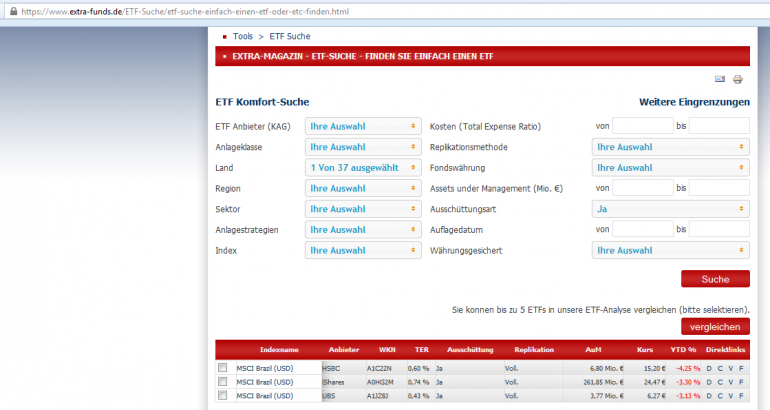The image size is (770, 410).
Task: Sort the table by the TER column header
Action: coord(421,350)
